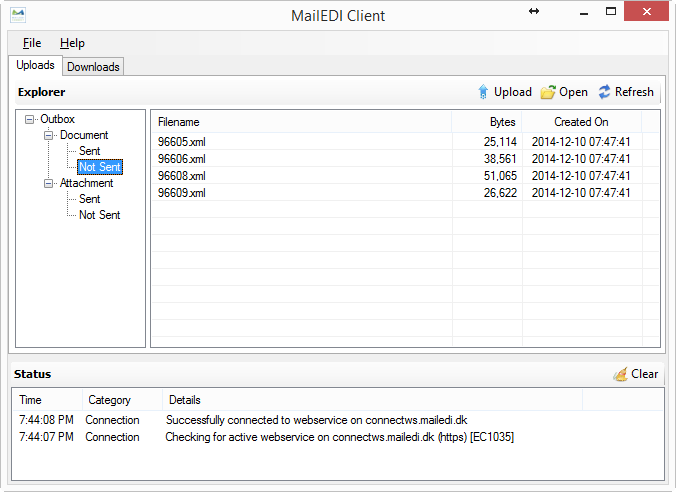
Task: Select the 7:44:08 PM status entry time
Action: coord(46,420)
